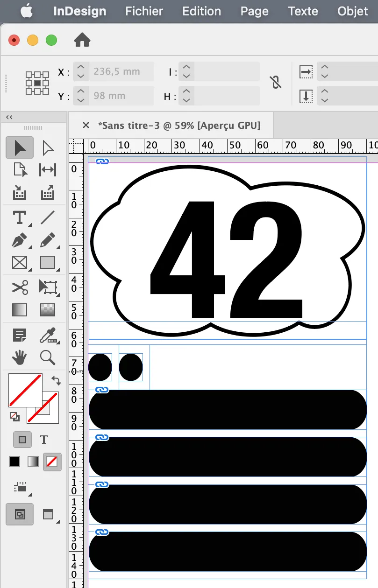Viewport: 378px width, 588px height.
Task: Enable formatting affects container button
Action: 22,439
